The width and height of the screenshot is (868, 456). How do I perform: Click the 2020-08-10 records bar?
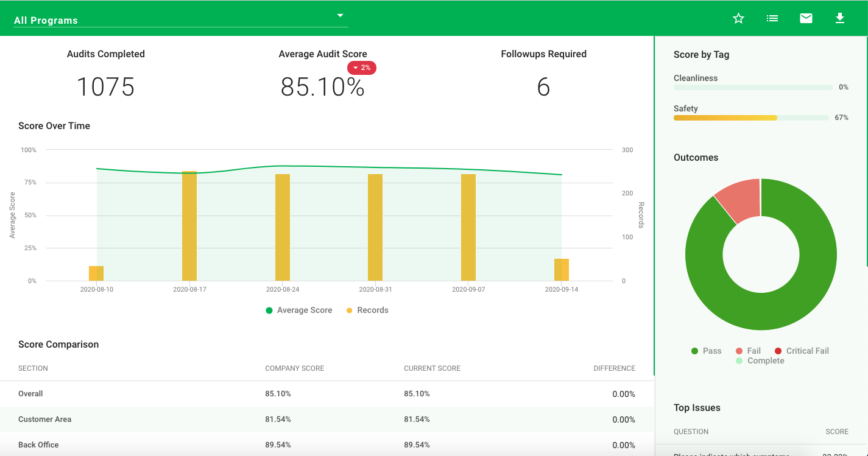96,273
